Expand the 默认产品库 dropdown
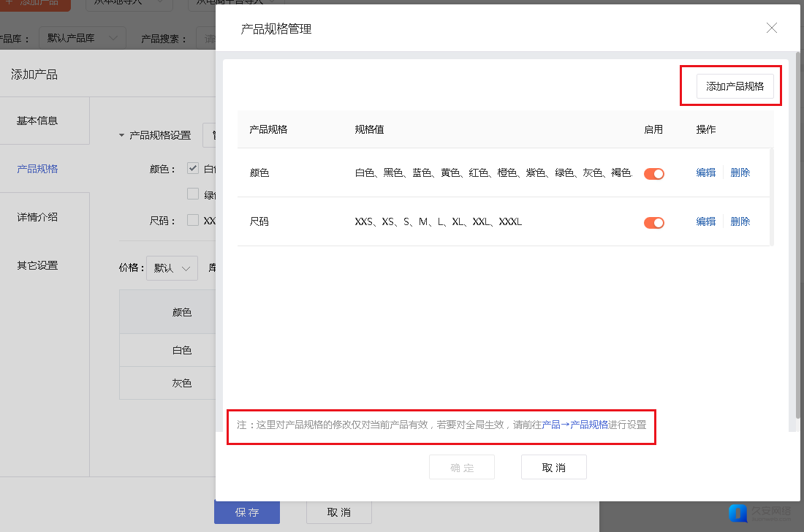 click(x=83, y=38)
